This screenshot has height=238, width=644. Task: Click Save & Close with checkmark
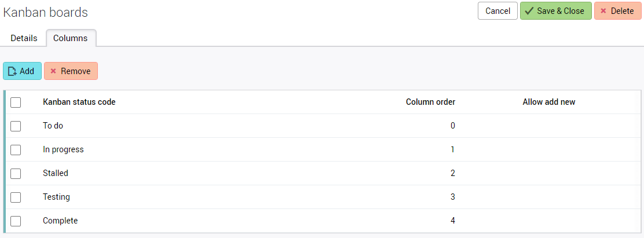pos(555,11)
